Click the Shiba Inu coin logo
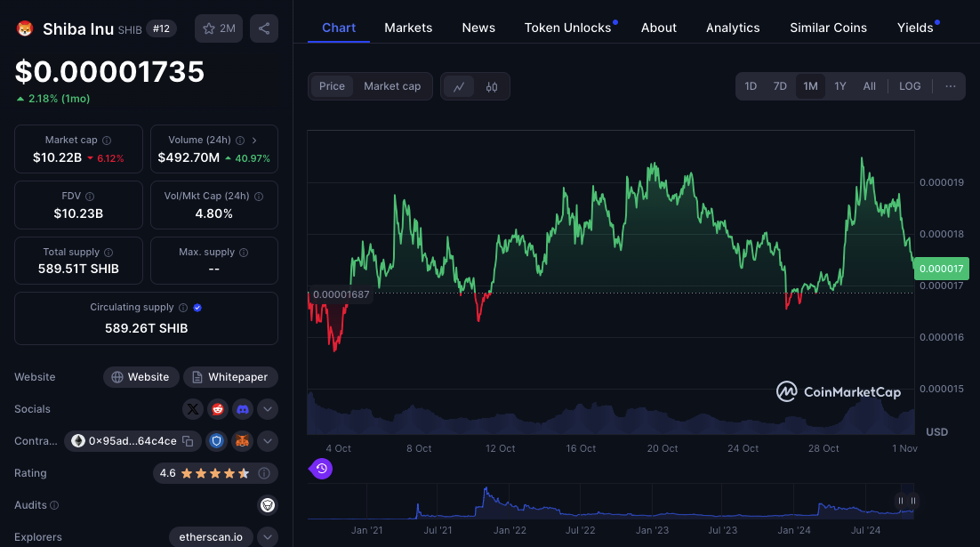 (x=25, y=28)
